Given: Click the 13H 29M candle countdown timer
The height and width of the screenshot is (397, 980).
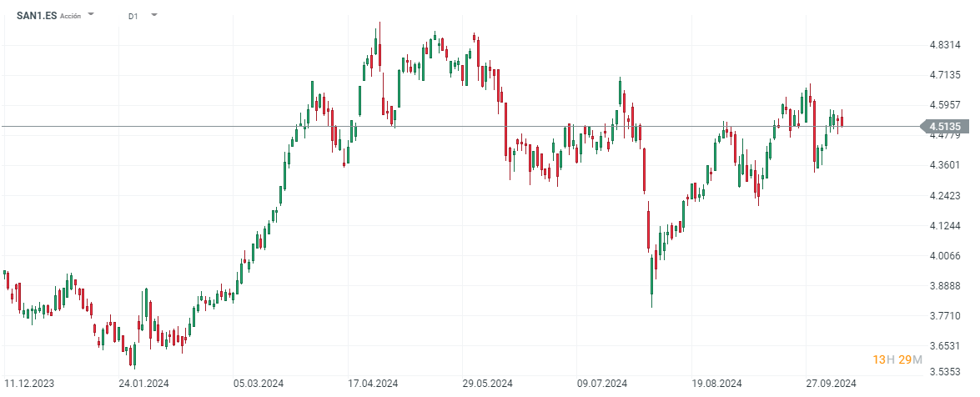Looking at the screenshot, I should pyautogui.click(x=897, y=359).
